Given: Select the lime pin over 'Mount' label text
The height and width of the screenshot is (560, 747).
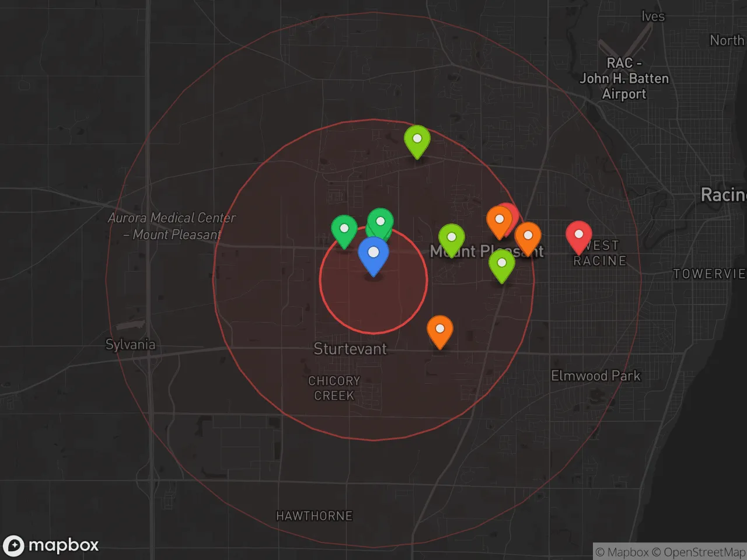Looking at the screenshot, I should coord(452,239).
